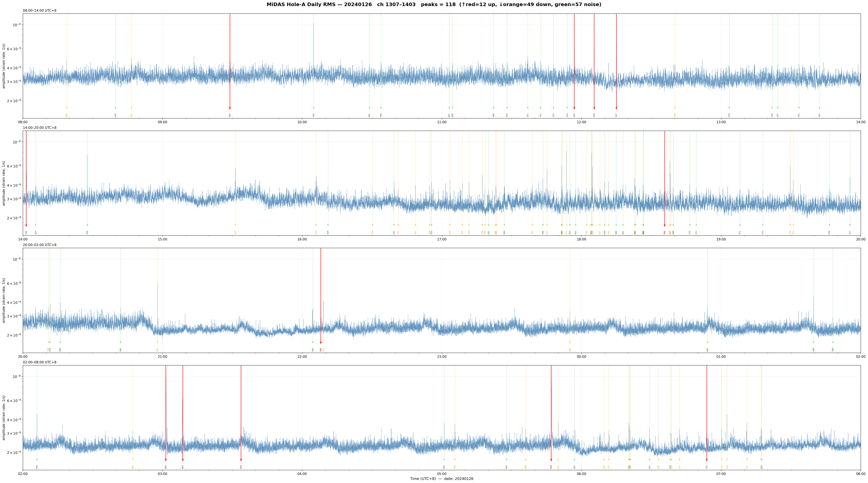Click the green peak label 006
Screen dimensions: 868x483
[381, 115]
